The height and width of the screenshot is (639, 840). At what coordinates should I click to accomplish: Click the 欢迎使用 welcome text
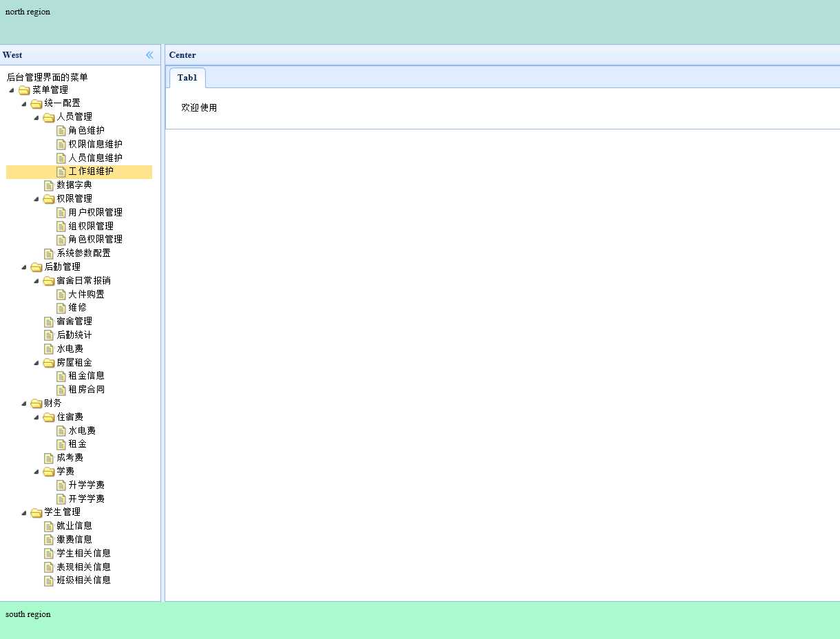(199, 108)
